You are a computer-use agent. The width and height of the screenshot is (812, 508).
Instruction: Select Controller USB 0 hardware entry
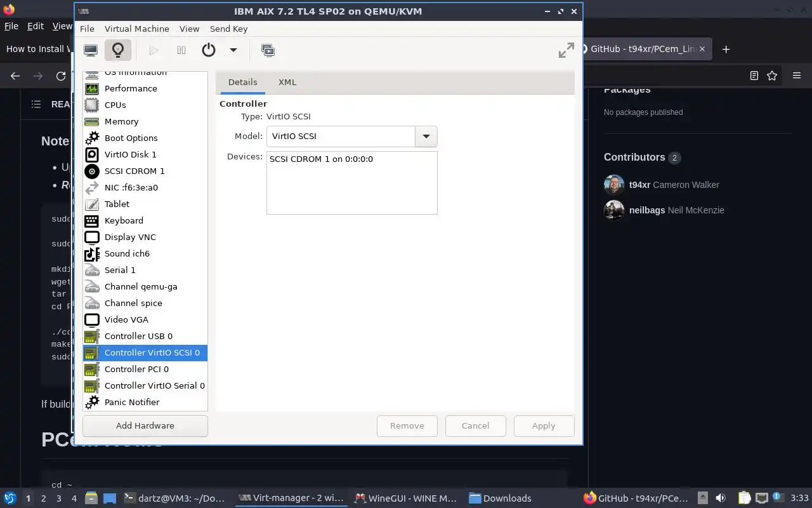tap(145, 336)
